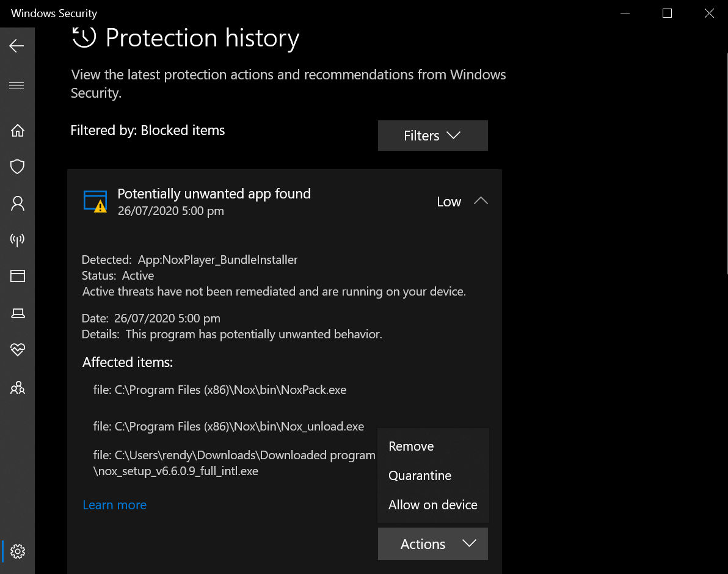
Task: Go back using the back arrow
Action: 16,46
